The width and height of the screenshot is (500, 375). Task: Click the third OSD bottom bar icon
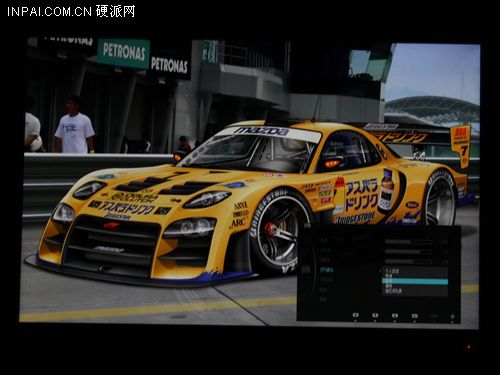(395, 316)
